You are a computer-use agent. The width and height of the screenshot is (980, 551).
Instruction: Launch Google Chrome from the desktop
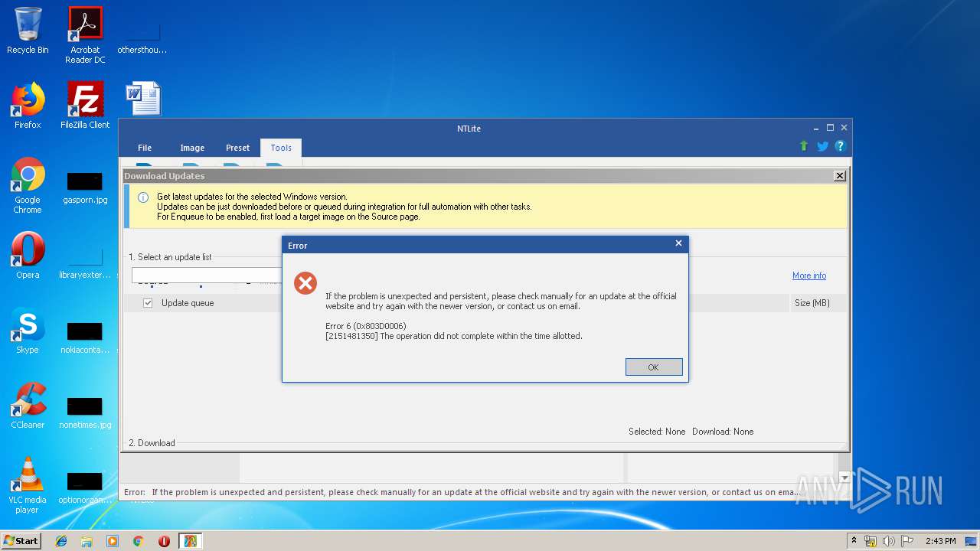tap(28, 185)
